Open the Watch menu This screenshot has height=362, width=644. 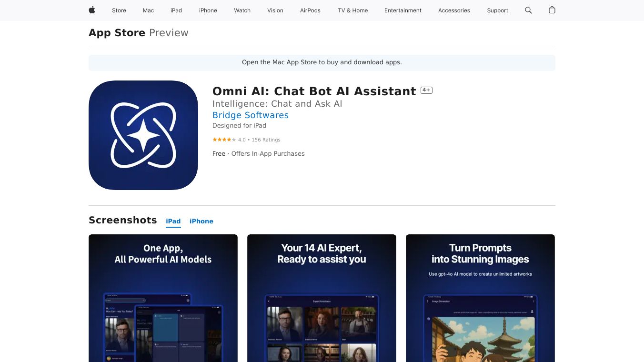[x=242, y=10]
